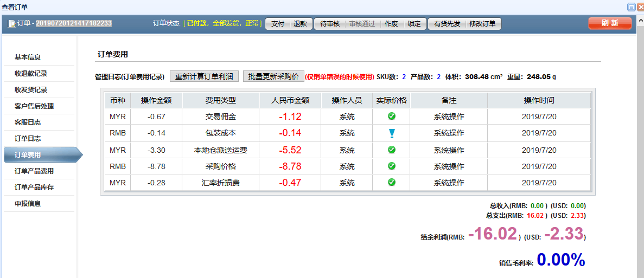
Task: Click blue exclamation icon in 包装成本 row
Action: [x=391, y=133]
